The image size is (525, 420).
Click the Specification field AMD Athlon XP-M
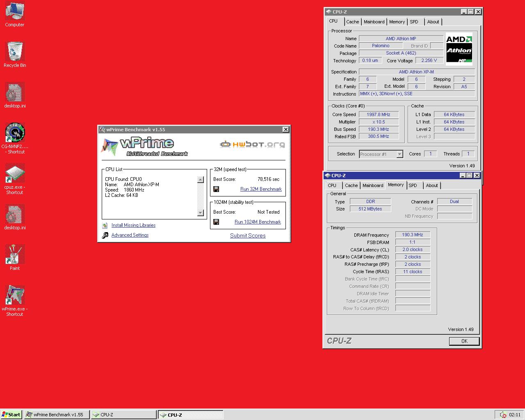coord(417,72)
